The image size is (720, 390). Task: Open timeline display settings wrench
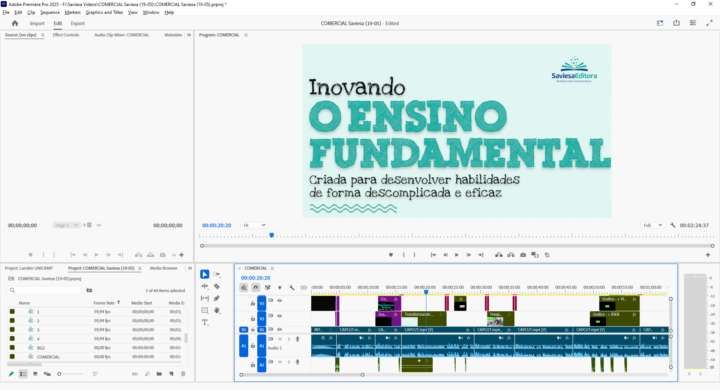click(292, 288)
